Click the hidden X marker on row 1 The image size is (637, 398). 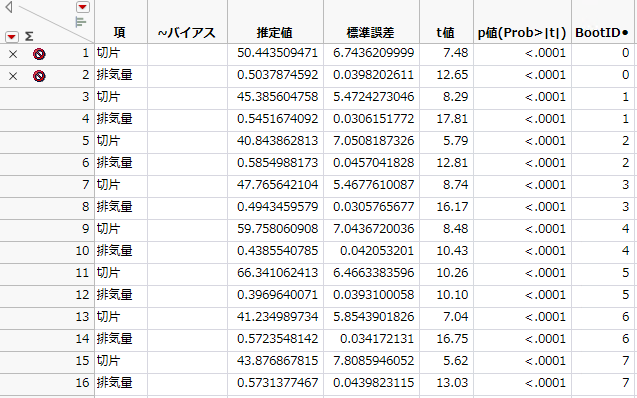[13, 54]
